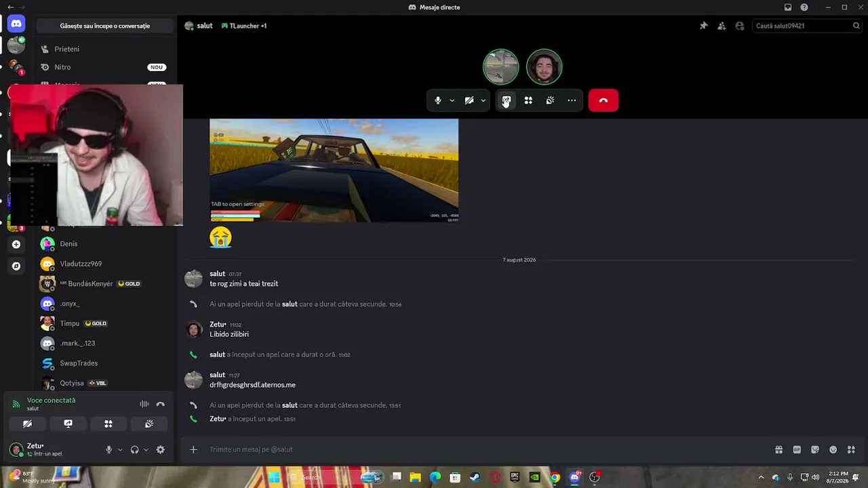This screenshot has height=488, width=868.
Task: Open Discord help
Action: (x=804, y=7)
